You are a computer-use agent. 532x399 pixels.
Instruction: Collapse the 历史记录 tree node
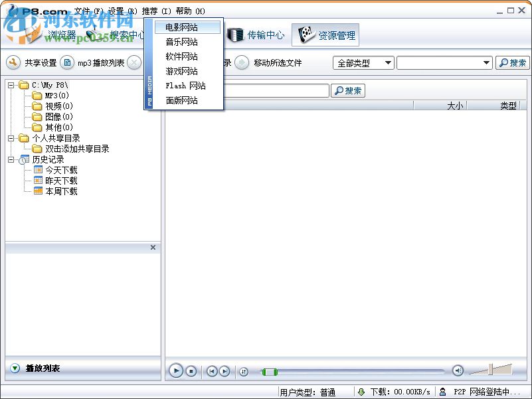(11, 159)
